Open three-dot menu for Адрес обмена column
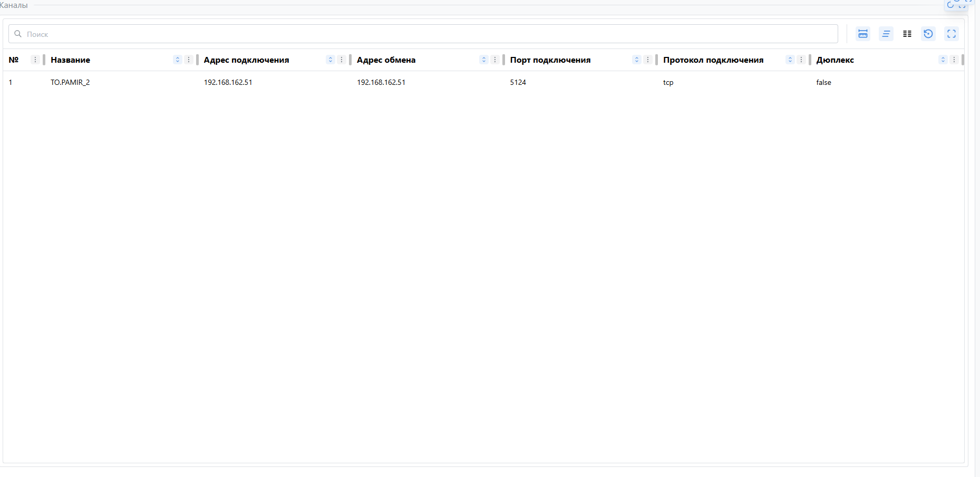 pos(495,60)
